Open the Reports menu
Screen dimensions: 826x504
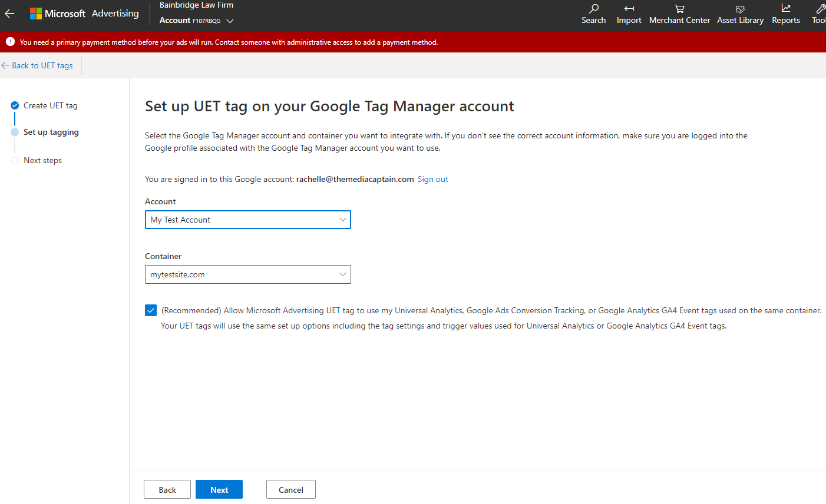point(785,14)
